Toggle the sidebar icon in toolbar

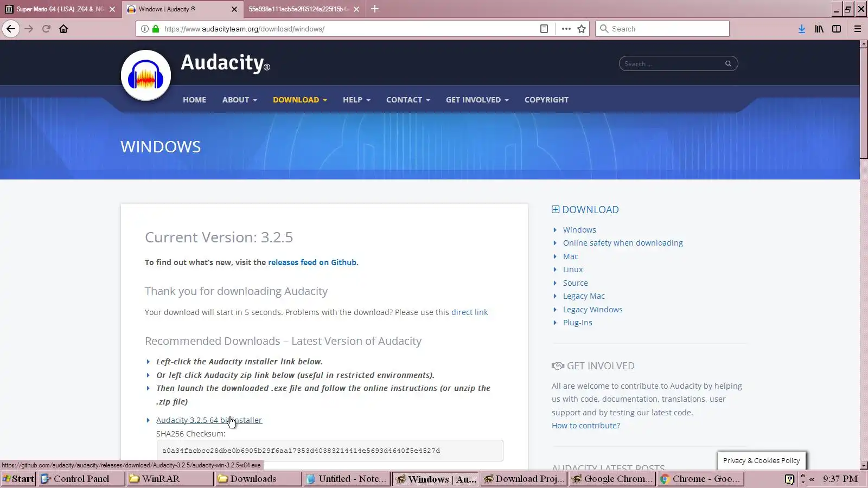tap(837, 29)
